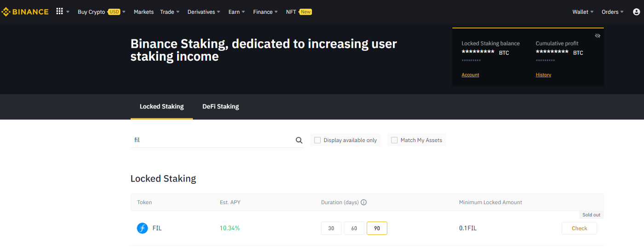Select 90 days duration

[x=377, y=228]
